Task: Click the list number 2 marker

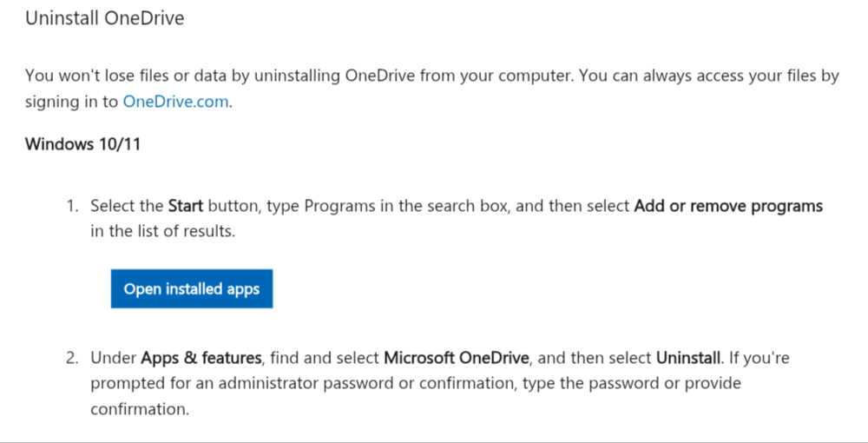Action: [x=73, y=357]
